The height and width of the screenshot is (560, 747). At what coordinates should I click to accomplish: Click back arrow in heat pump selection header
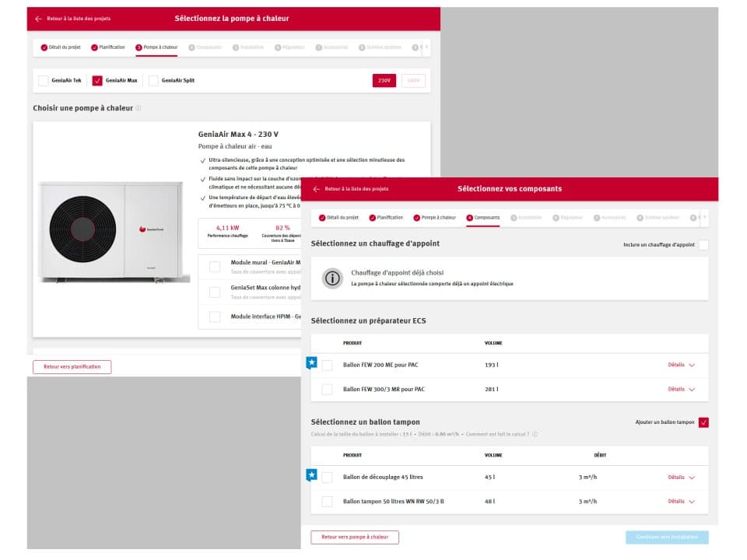[38, 19]
